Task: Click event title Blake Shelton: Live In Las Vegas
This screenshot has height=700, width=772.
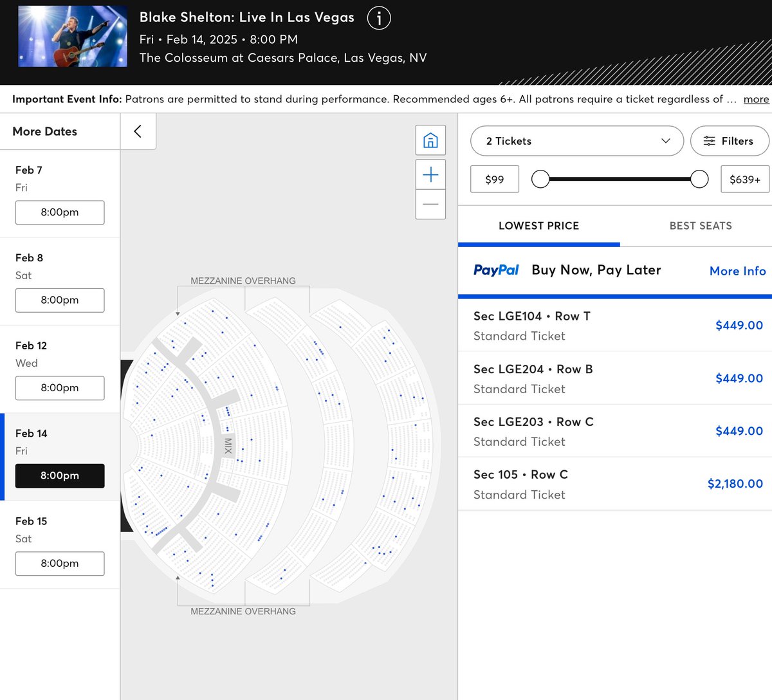Action: (x=247, y=17)
